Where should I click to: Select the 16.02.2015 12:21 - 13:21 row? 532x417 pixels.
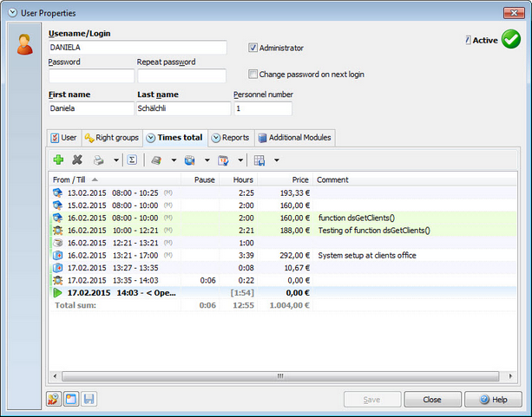tap(283, 243)
